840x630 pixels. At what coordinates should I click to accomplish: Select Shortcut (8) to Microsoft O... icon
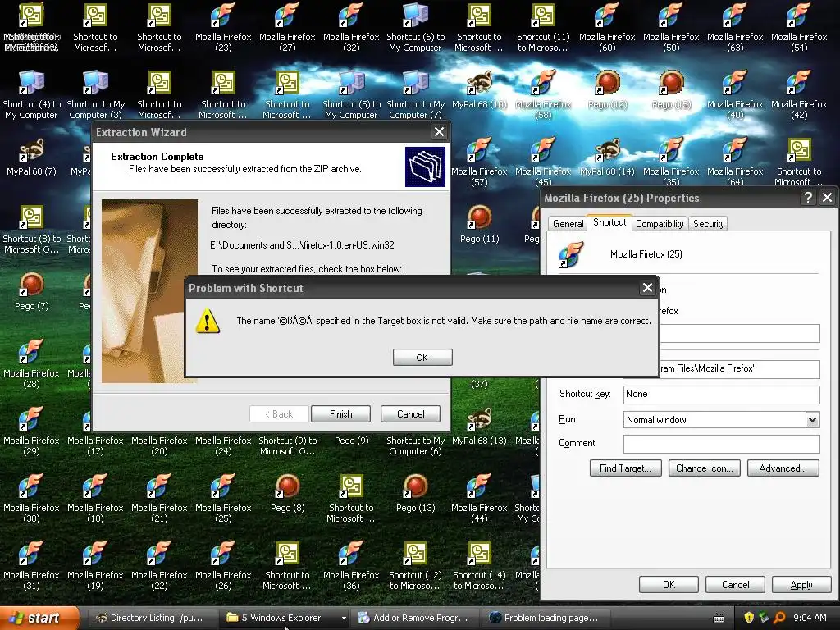pyautogui.click(x=32, y=230)
